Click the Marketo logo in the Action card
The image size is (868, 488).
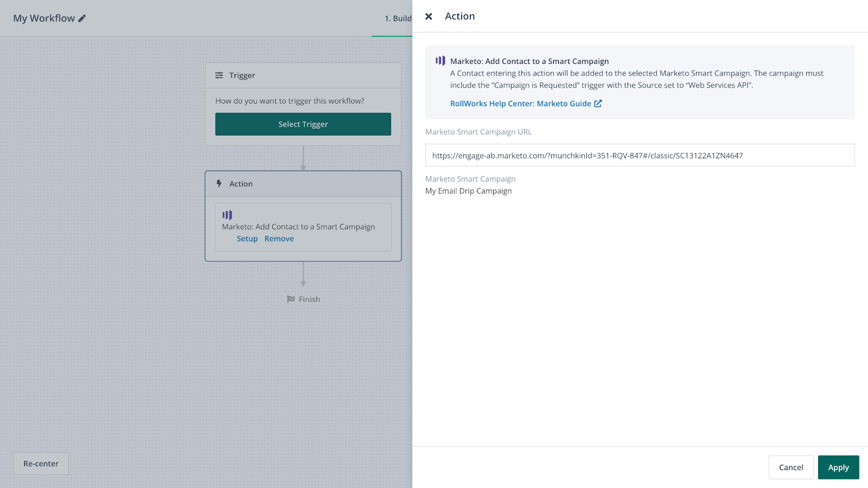[227, 215]
